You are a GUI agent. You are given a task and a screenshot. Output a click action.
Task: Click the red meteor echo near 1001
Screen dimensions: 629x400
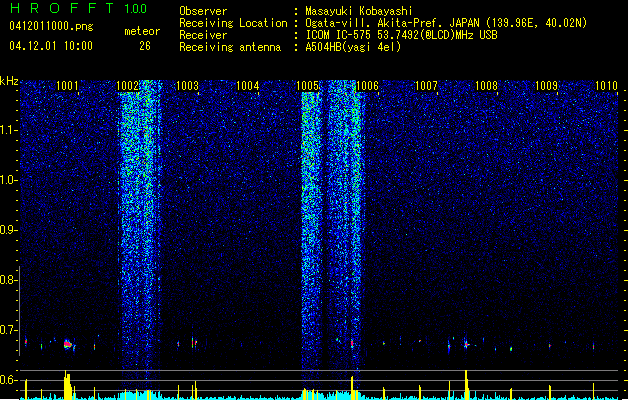(67, 344)
